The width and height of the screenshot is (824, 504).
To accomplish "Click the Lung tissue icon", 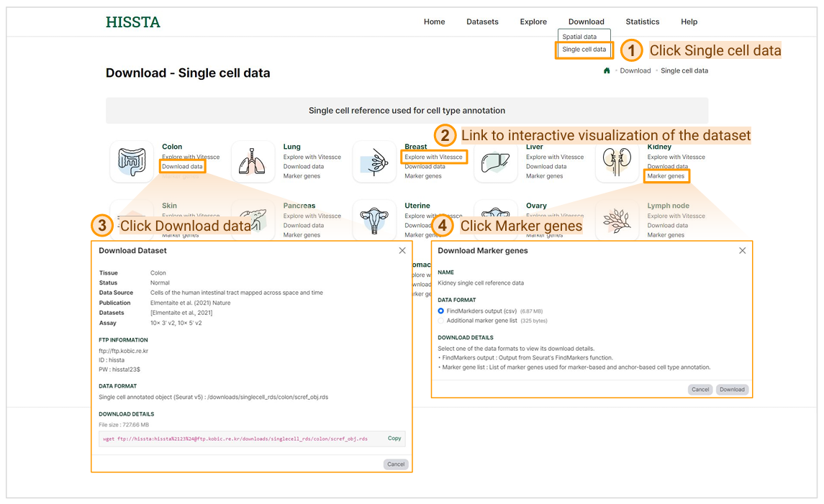I will (253, 161).
